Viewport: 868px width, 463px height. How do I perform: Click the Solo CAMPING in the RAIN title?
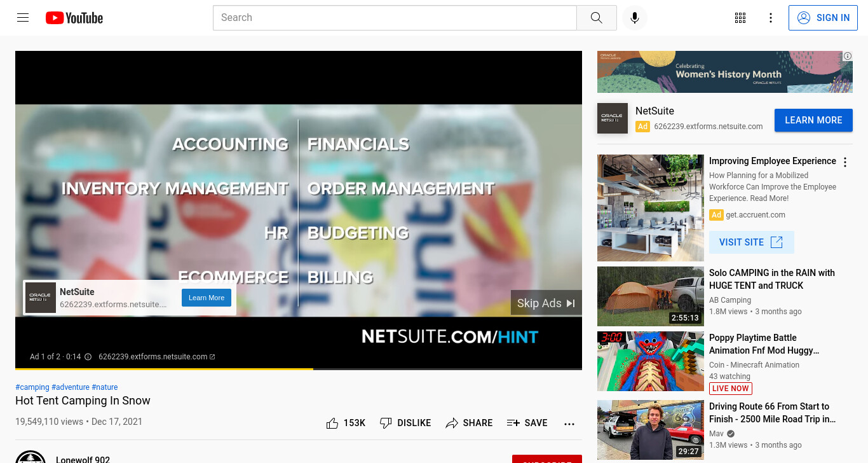[772, 279]
